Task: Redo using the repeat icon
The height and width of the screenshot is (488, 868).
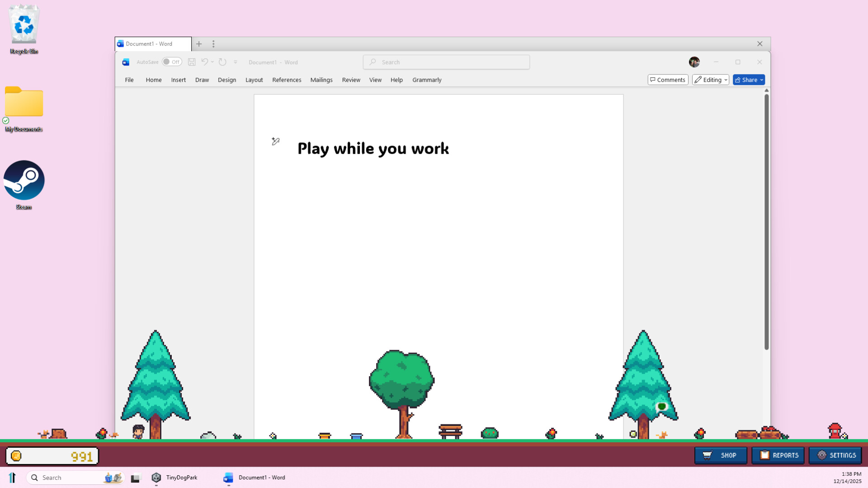Action: tap(222, 62)
